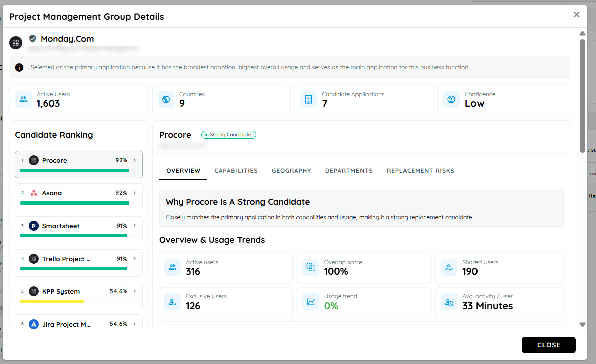Click the Candidate Applications building icon

point(309,99)
